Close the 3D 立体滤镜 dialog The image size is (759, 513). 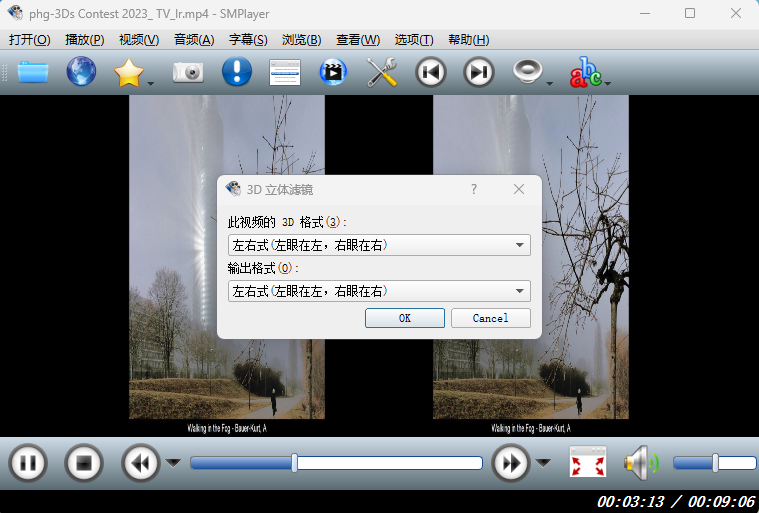pos(519,189)
